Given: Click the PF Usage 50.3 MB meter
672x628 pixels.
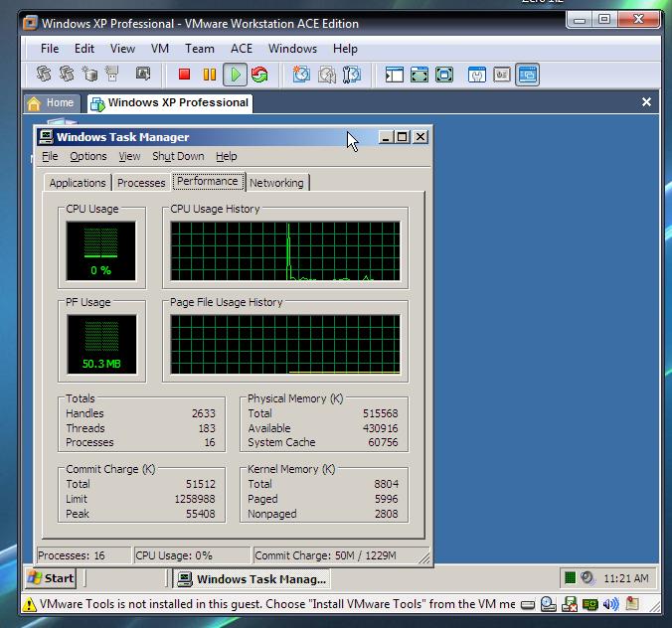Looking at the screenshot, I should tap(101, 345).
